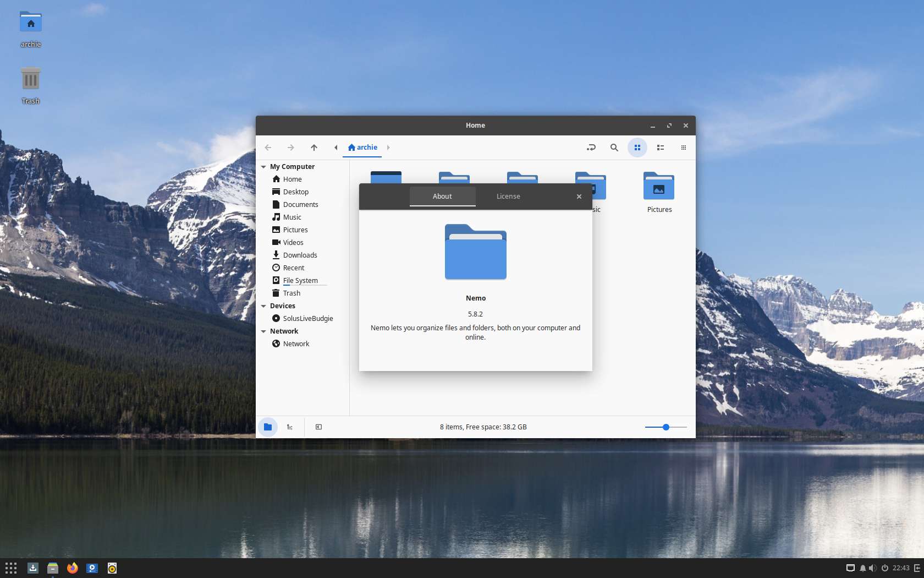
Task: Collapse the Network section header
Action: coord(263,331)
